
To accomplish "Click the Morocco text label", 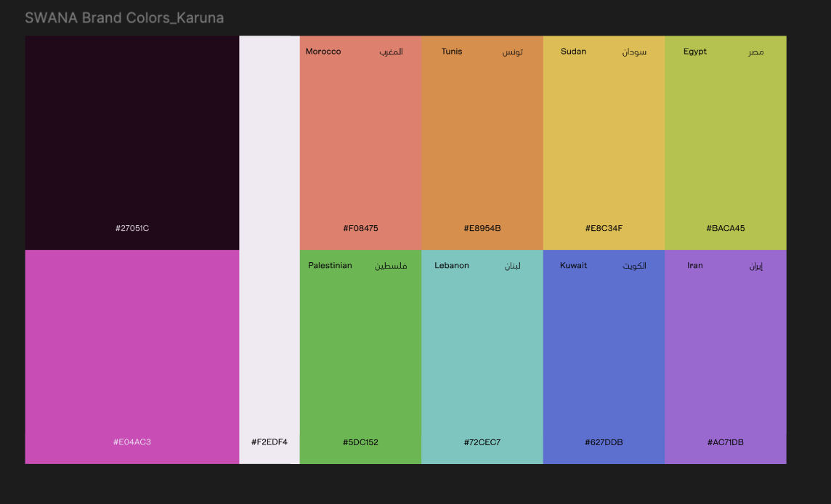I will 323,52.
